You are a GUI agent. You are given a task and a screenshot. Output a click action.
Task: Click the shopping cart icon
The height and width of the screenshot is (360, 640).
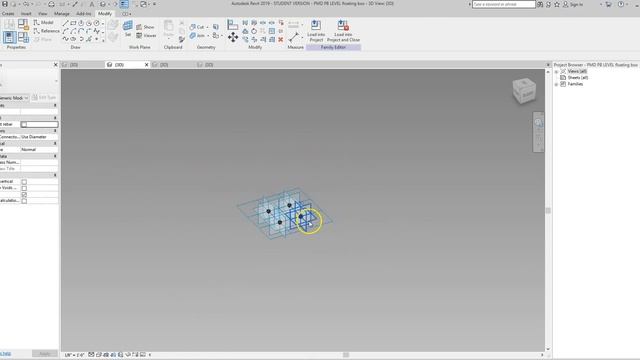pyautogui.click(x=609, y=4)
